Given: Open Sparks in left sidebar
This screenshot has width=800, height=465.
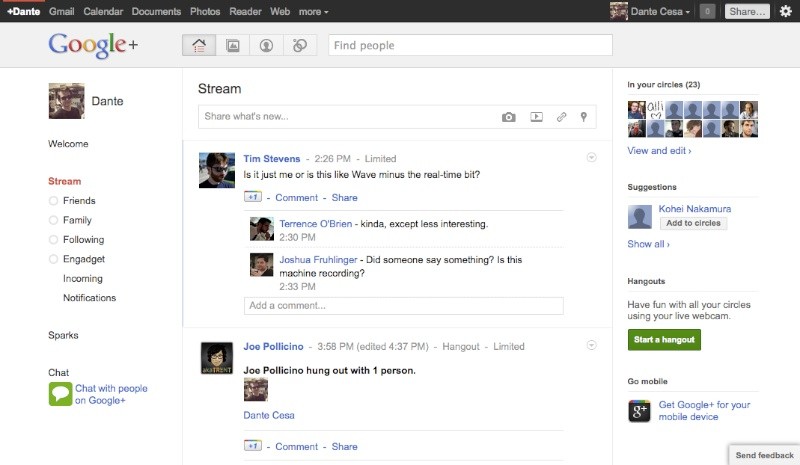Looking at the screenshot, I should tap(63, 335).
